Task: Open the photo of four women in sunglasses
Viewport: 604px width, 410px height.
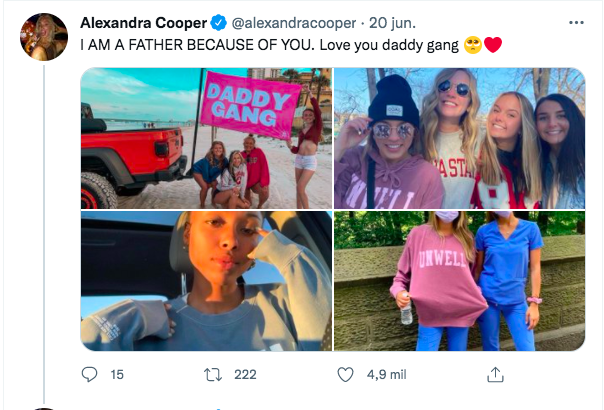Action: [x=459, y=138]
